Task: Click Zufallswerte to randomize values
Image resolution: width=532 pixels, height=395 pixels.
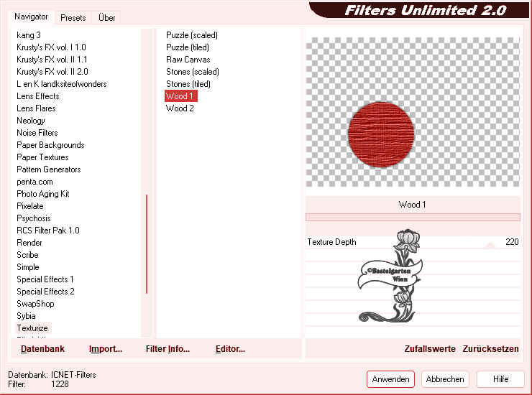Action: point(430,349)
